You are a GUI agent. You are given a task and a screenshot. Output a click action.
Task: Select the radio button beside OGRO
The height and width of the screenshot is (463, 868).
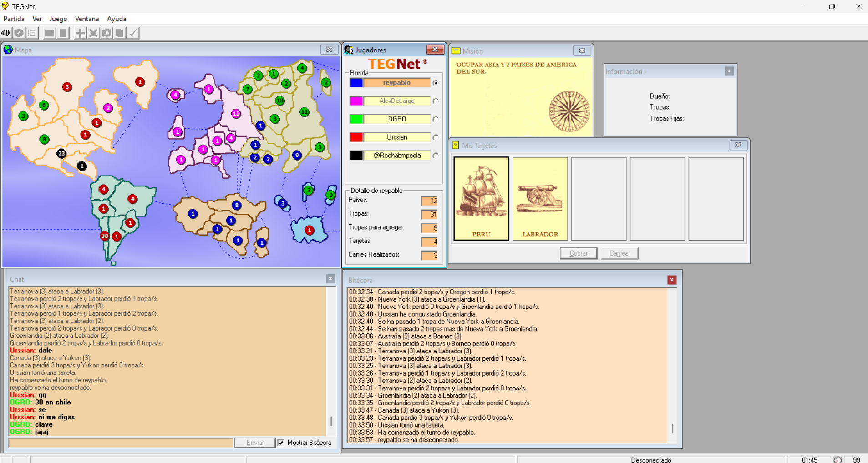point(436,119)
